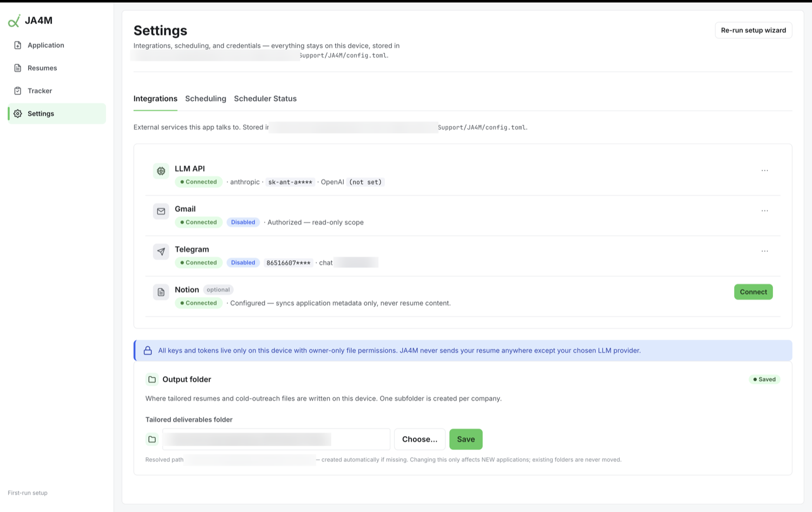The image size is (812, 512).
Task: Open Telegram more options menu
Action: (764, 251)
